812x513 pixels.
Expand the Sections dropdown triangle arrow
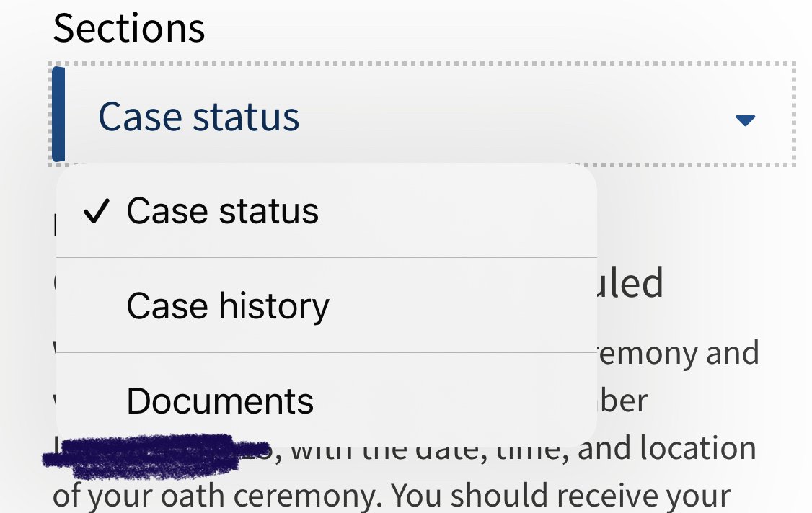[x=745, y=120]
